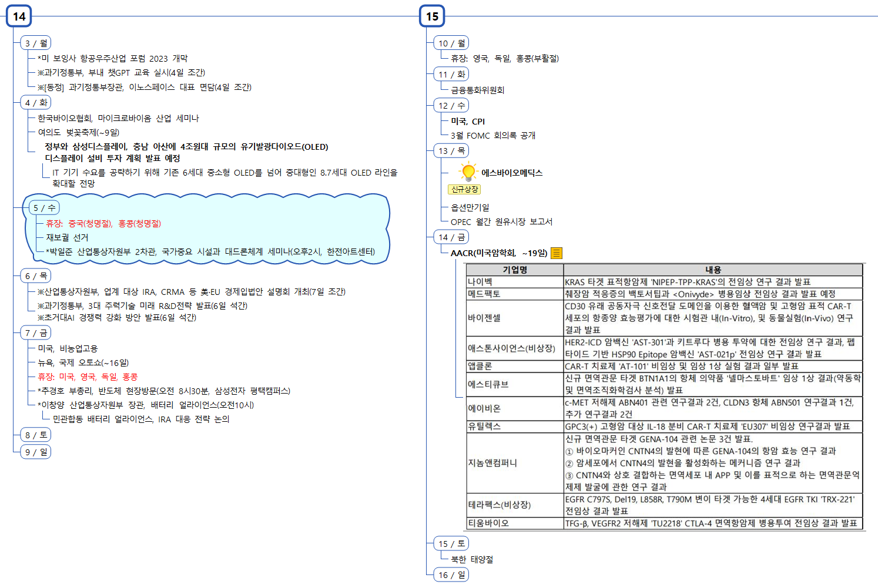This screenshot has width=878, height=588.
Task: Click the bold 삼성디스플레이 OLED 투자 topic
Action: coord(186,152)
